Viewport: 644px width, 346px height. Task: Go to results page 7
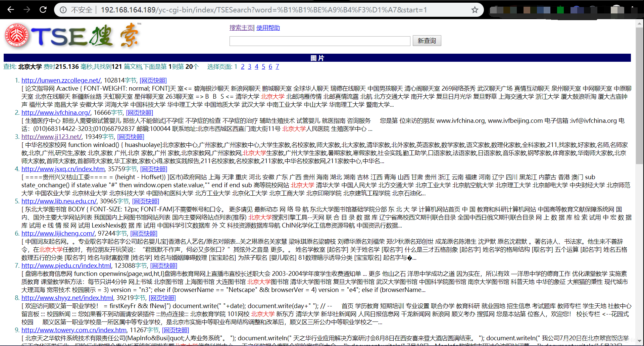click(277, 67)
